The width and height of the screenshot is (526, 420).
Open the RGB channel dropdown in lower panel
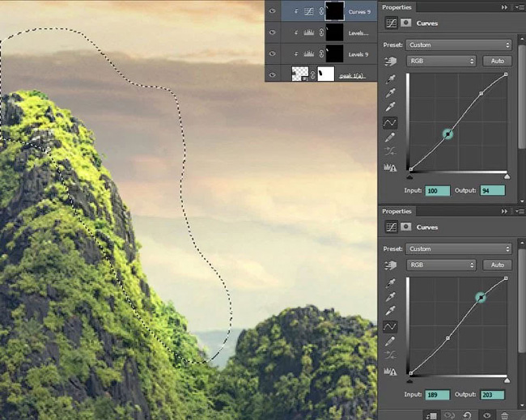441,265
